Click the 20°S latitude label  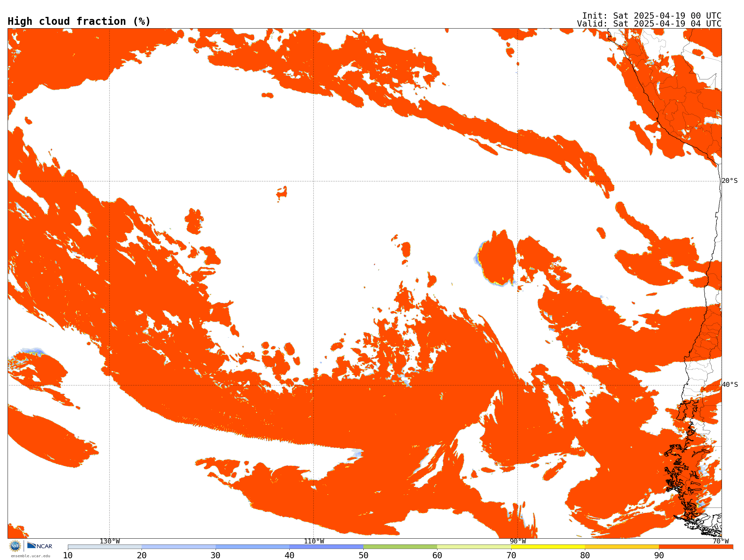[x=730, y=181]
